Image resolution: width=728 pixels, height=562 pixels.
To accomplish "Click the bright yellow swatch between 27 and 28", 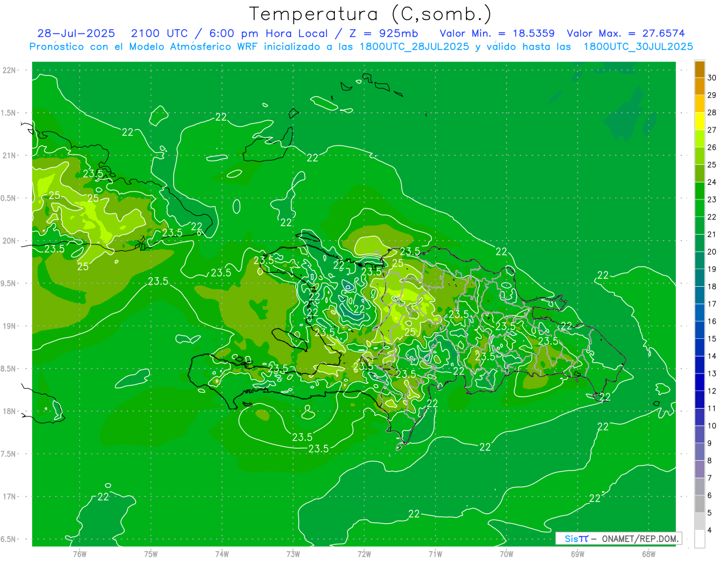I will tap(699, 121).
